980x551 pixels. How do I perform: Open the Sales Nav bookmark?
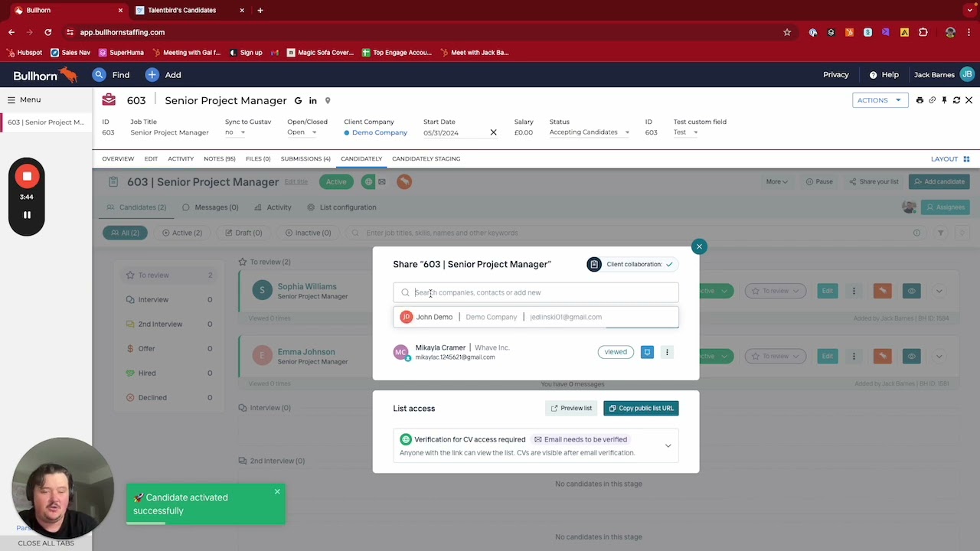pyautogui.click(x=70, y=53)
